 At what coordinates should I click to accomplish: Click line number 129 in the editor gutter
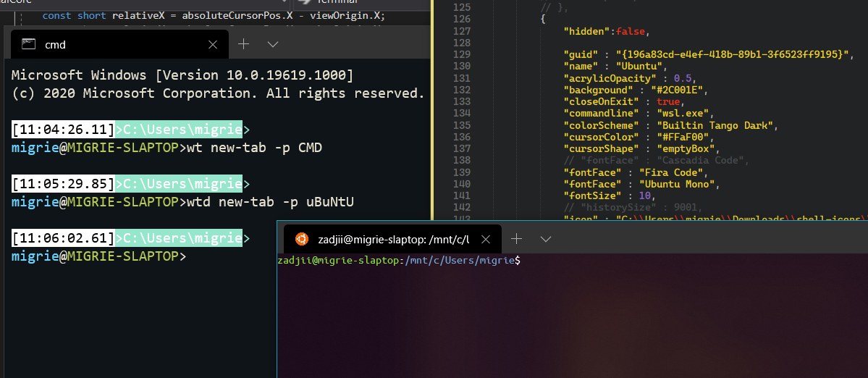coord(460,54)
